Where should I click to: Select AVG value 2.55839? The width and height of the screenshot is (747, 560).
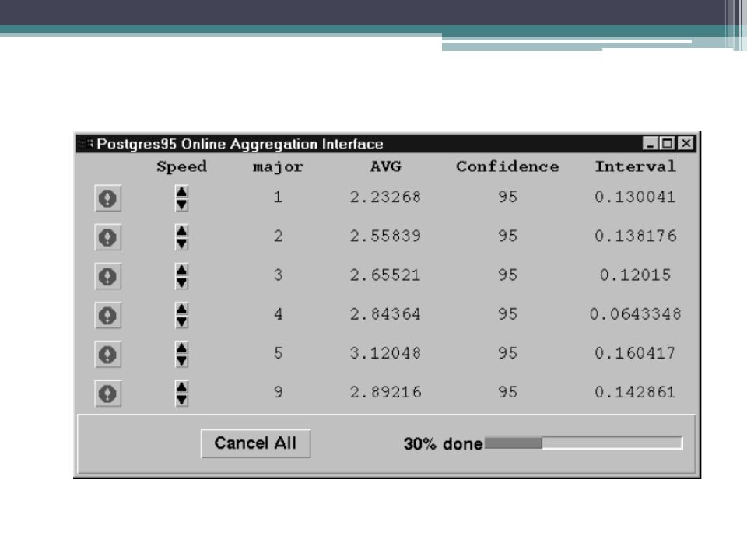coord(385,236)
